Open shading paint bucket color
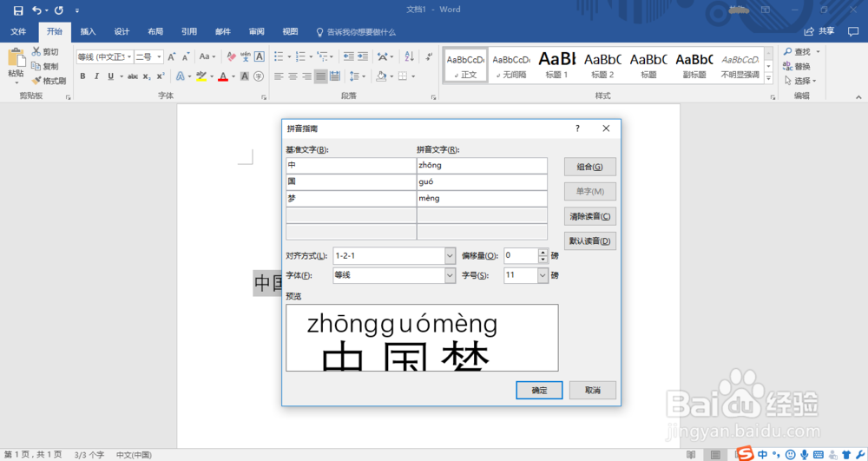868x461 pixels. 381,76
